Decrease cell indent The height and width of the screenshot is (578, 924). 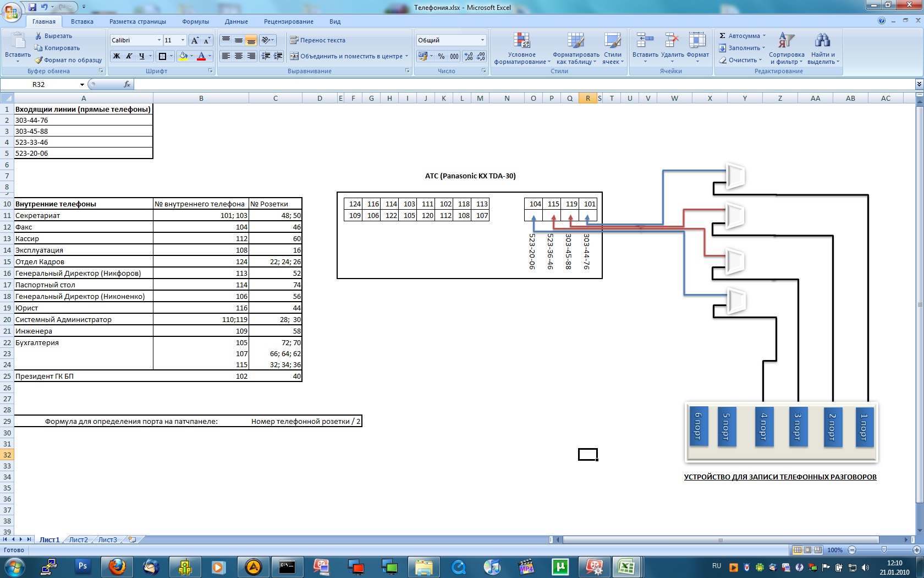click(x=266, y=56)
